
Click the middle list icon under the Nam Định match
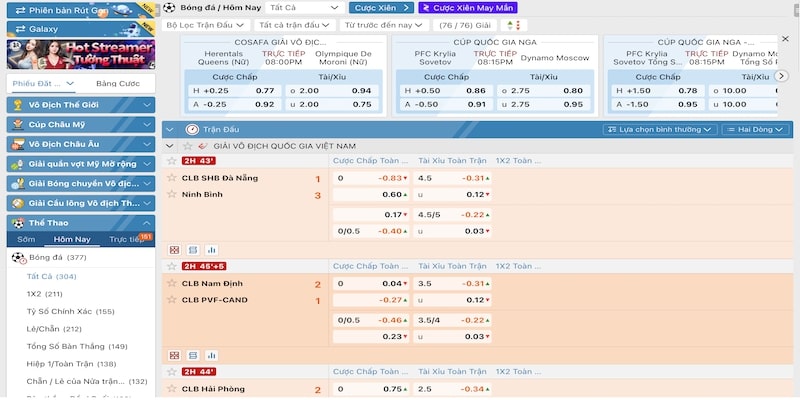[x=191, y=354]
